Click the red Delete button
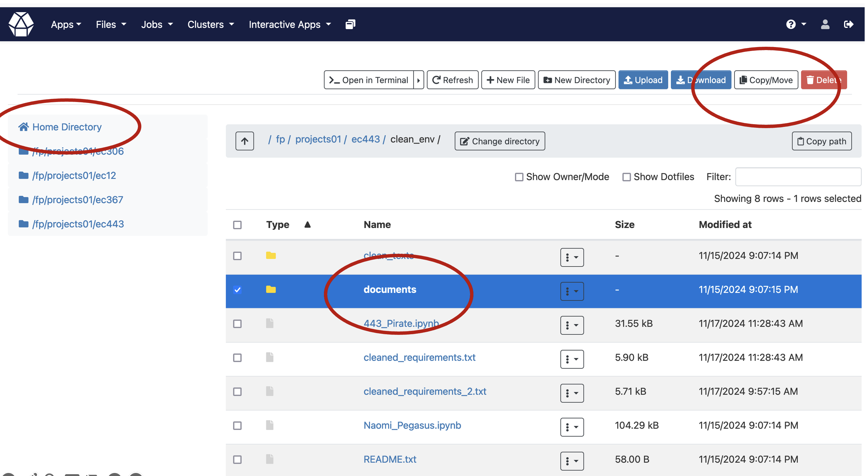Image resolution: width=868 pixels, height=476 pixels. click(824, 80)
